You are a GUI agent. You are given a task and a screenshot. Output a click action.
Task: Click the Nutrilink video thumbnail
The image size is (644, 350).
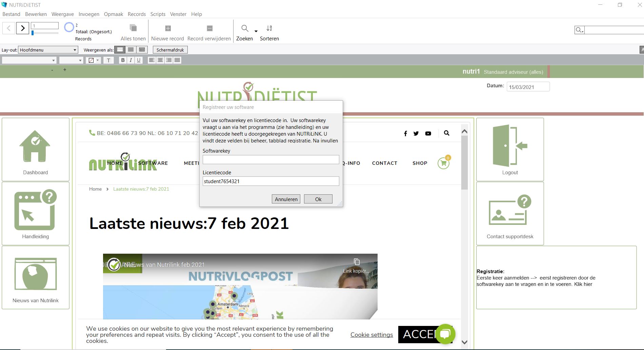tap(240, 287)
